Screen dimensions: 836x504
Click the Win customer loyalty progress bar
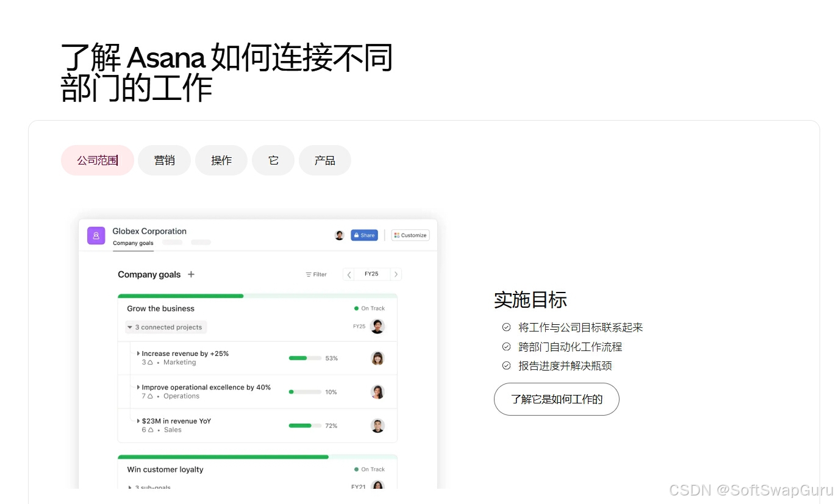click(257, 456)
